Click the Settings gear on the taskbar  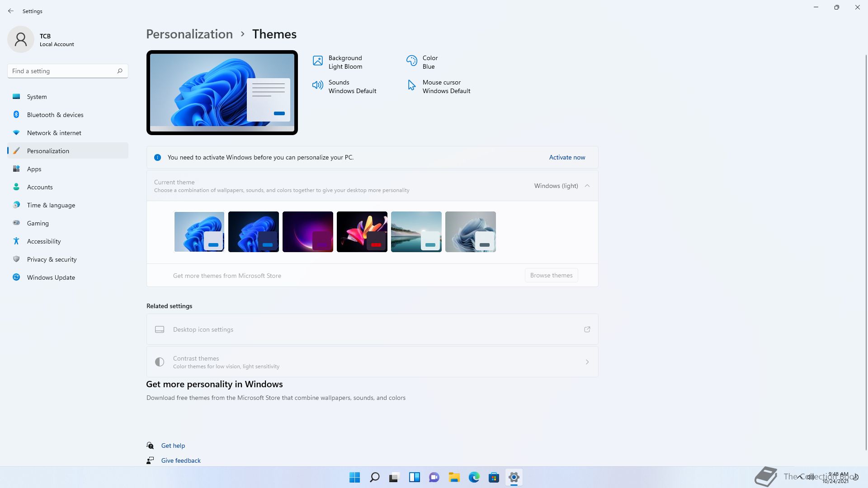(x=514, y=477)
